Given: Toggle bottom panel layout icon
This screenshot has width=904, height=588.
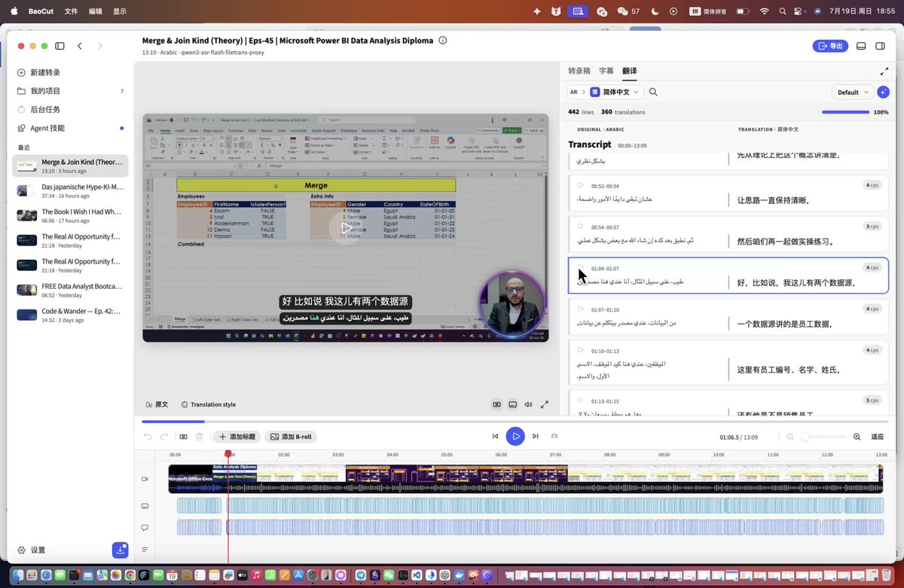Looking at the screenshot, I should 861,46.
